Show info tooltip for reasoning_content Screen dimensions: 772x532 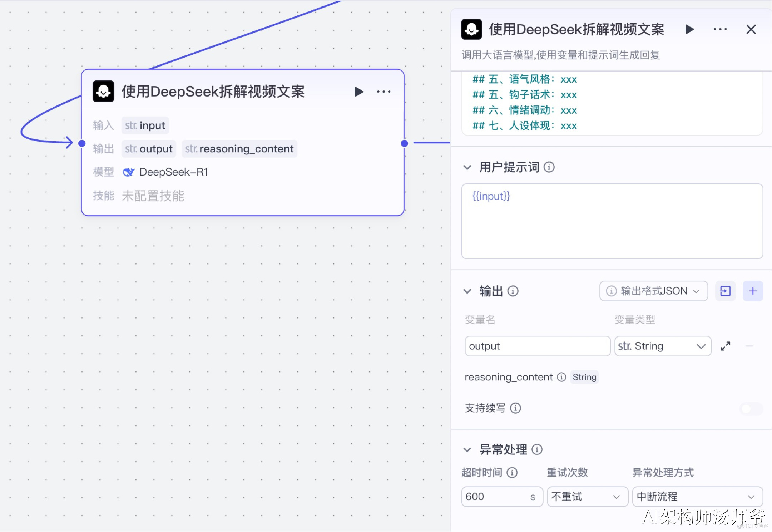tap(561, 377)
